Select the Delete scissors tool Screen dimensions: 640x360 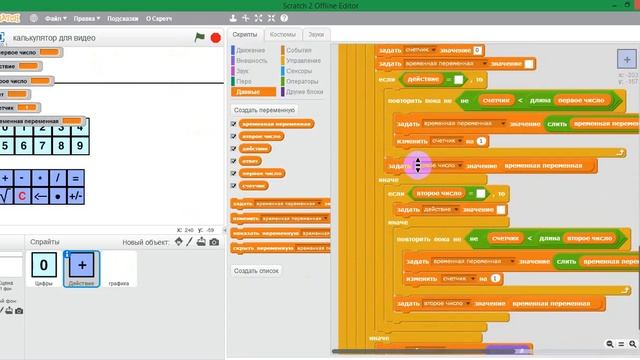pyautogui.click(x=246, y=18)
